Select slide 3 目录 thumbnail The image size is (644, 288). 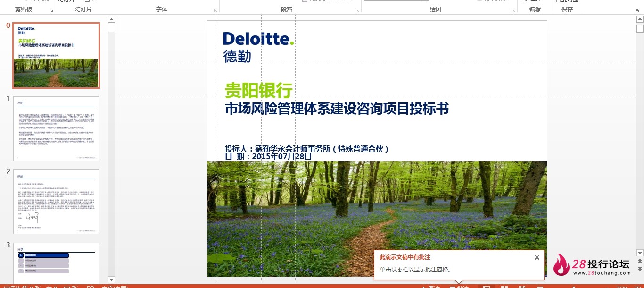pyautogui.click(x=56, y=263)
